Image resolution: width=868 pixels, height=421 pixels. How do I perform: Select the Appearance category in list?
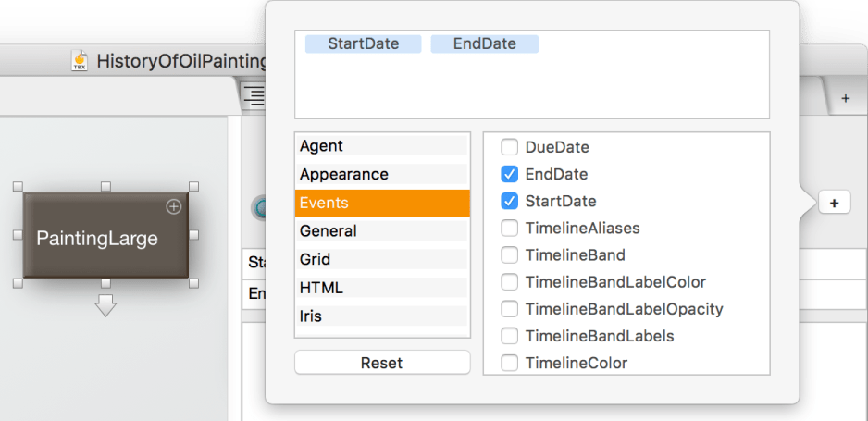coord(382,174)
